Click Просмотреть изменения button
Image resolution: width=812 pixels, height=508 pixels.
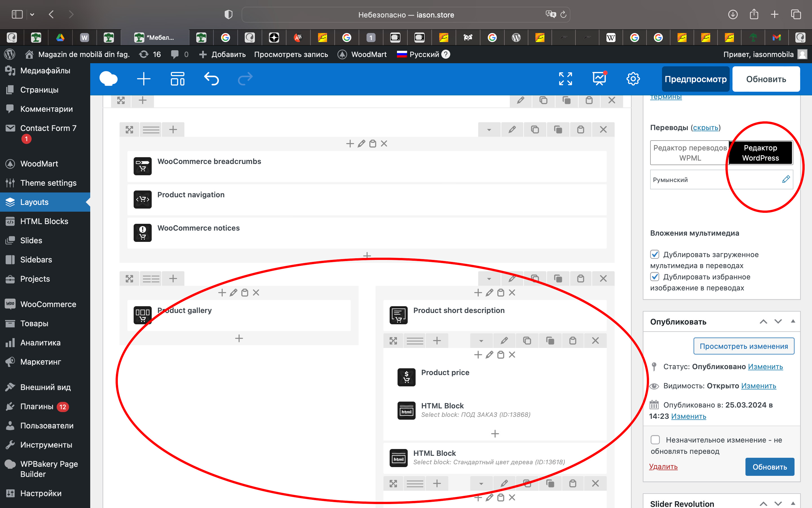click(743, 346)
